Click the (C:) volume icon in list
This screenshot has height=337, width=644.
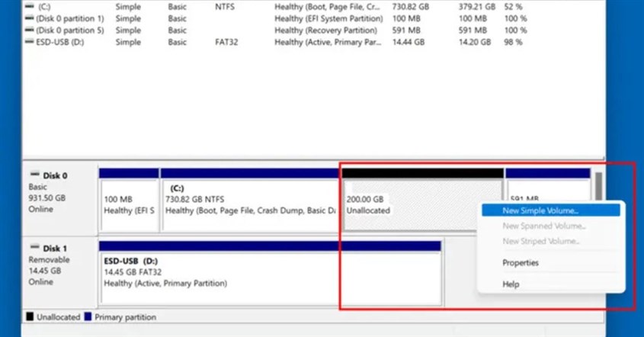coord(29,6)
